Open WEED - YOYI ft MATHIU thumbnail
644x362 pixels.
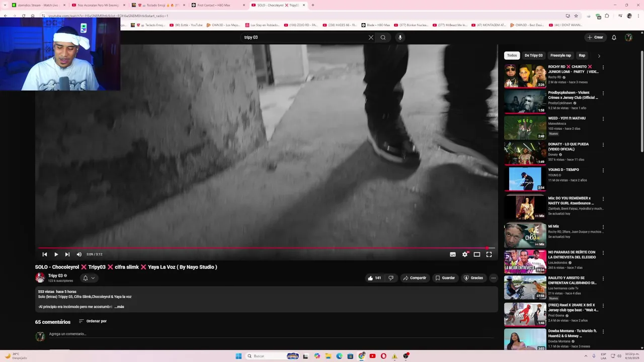(525, 127)
